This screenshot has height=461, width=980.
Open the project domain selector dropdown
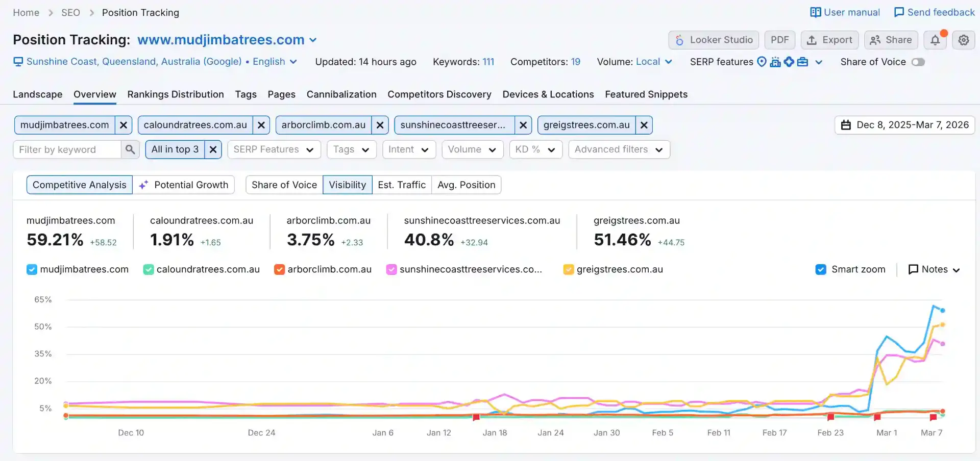point(227,40)
